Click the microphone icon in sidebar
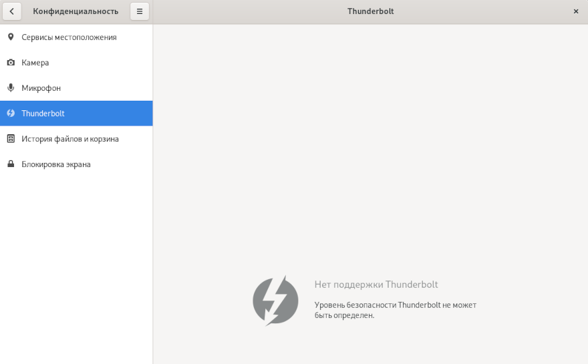 tap(11, 88)
